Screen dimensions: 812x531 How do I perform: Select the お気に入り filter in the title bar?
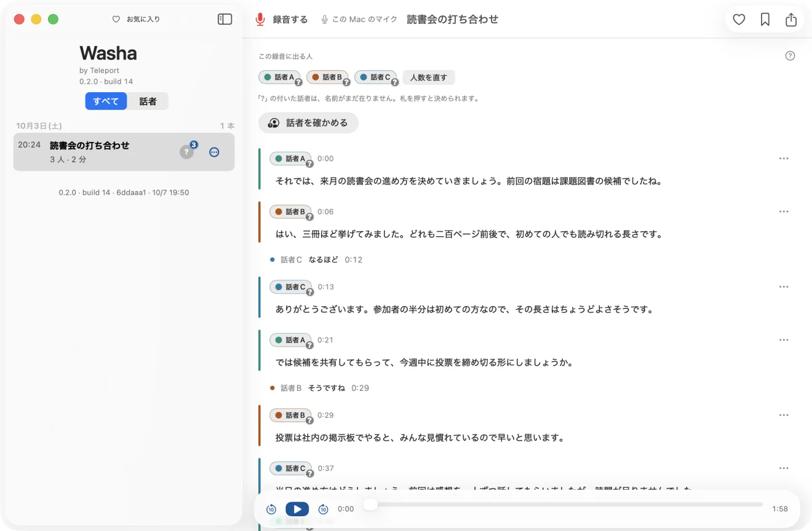[x=136, y=20]
